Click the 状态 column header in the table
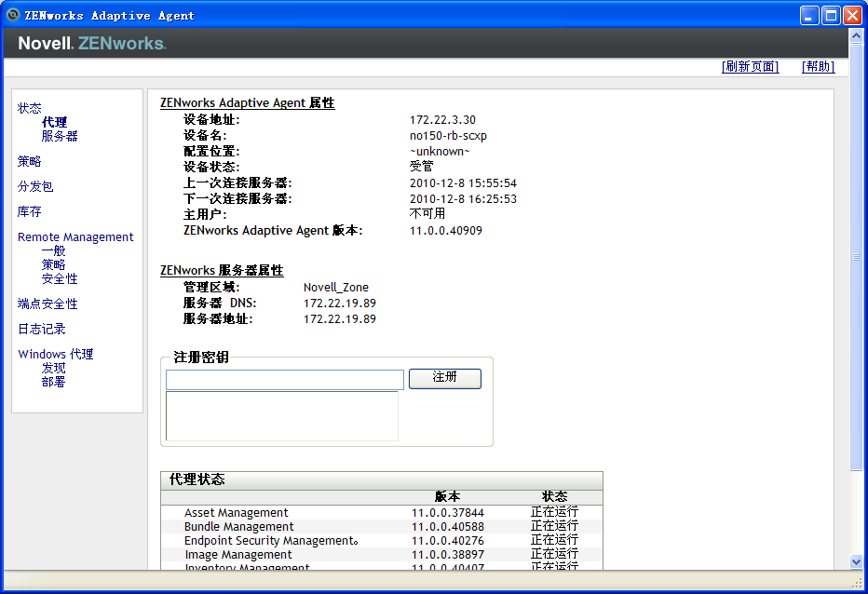Screen dimensions: 868x594 point(554,496)
